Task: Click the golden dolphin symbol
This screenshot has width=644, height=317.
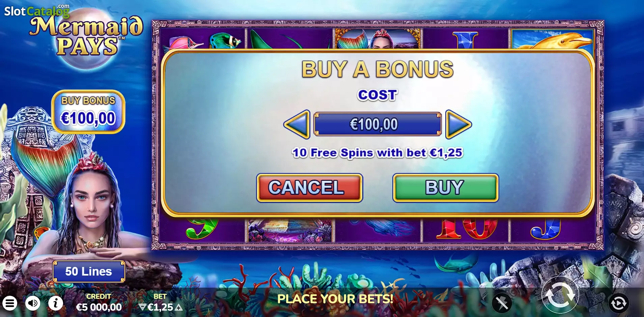Action: (553, 39)
